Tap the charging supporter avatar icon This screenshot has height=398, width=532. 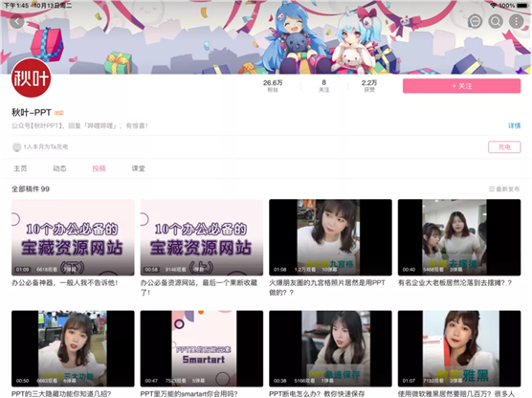coord(16,147)
